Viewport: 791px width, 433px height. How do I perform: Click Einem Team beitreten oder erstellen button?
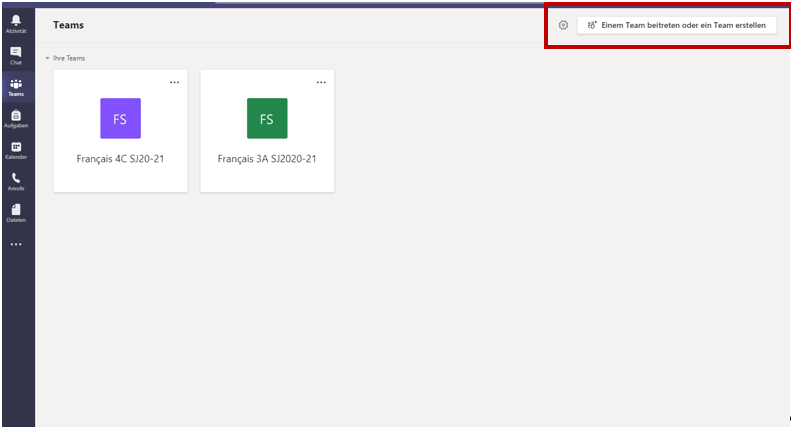click(676, 25)
